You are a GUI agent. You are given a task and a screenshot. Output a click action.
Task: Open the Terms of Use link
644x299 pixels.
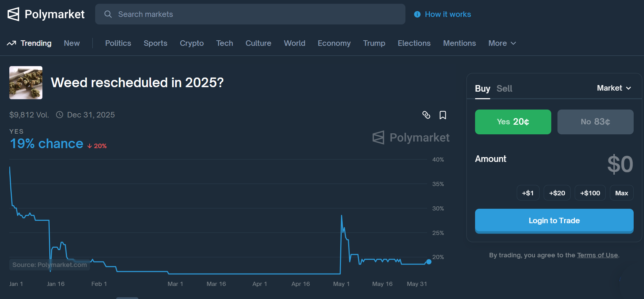[597, 255]
